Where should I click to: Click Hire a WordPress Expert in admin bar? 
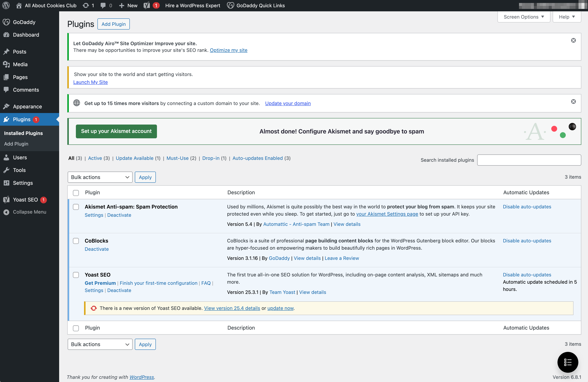pos(192,5)
